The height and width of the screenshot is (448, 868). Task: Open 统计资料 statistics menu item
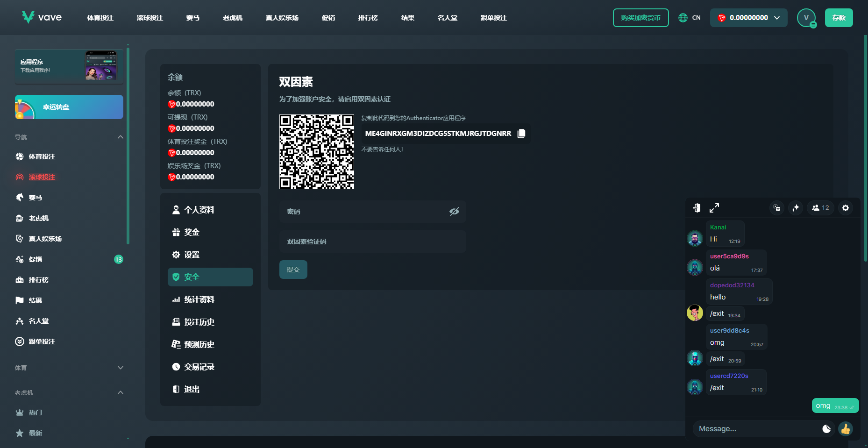coord(210,299)
